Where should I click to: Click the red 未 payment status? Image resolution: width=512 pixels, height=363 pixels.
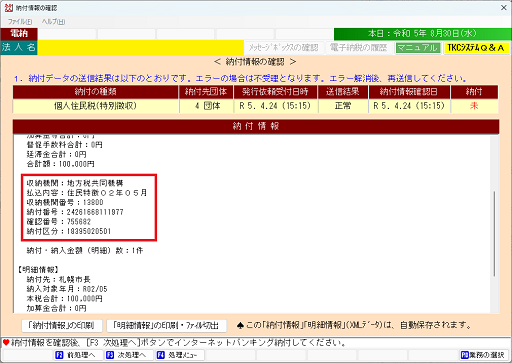point(474,106)
